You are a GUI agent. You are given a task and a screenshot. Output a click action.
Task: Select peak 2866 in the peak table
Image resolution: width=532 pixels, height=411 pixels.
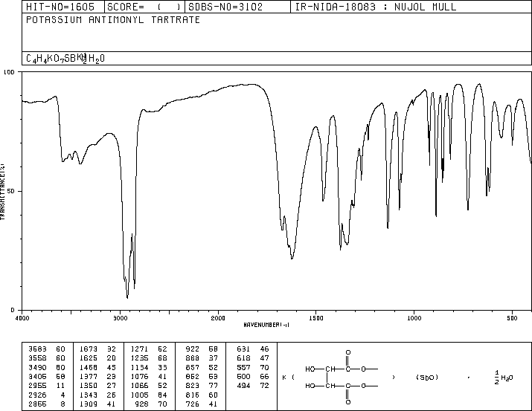[x=46, y=404]
